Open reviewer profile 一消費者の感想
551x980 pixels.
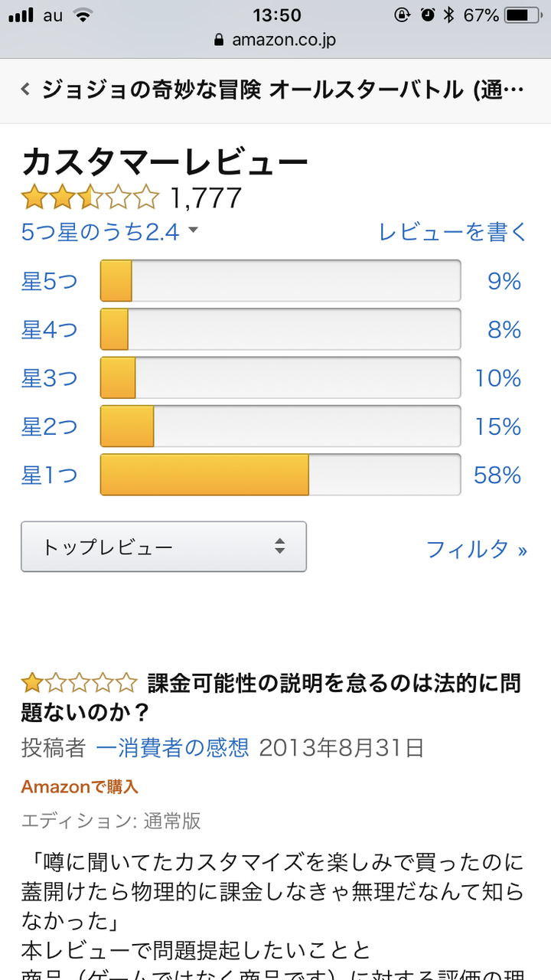point(173,747)
